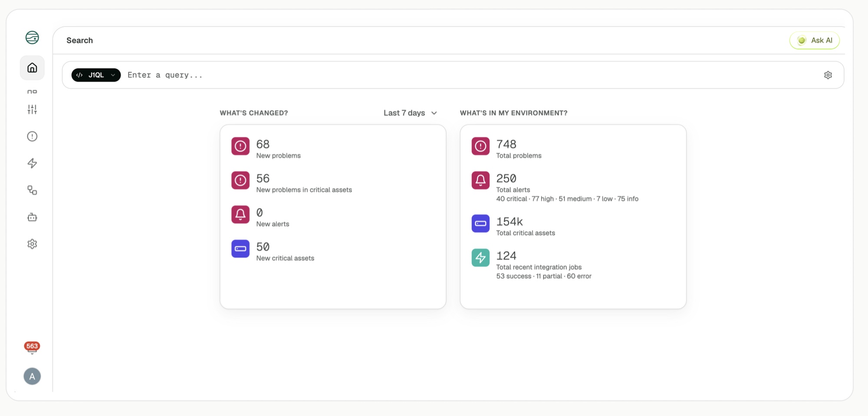Expand the J1QL query language dropdown
This screenshot has height=416, width=868.
[x=96, y=75]
